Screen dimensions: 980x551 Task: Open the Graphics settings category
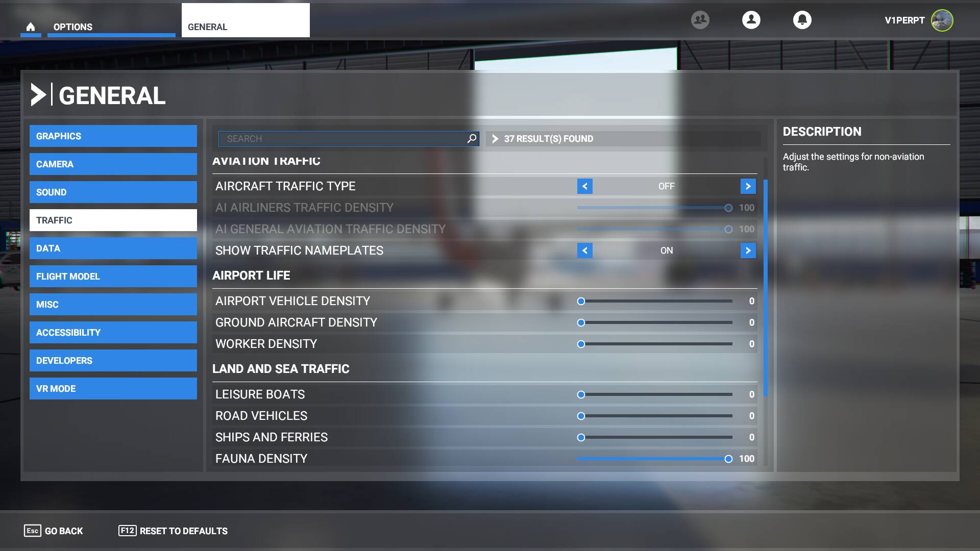(113, 136)
